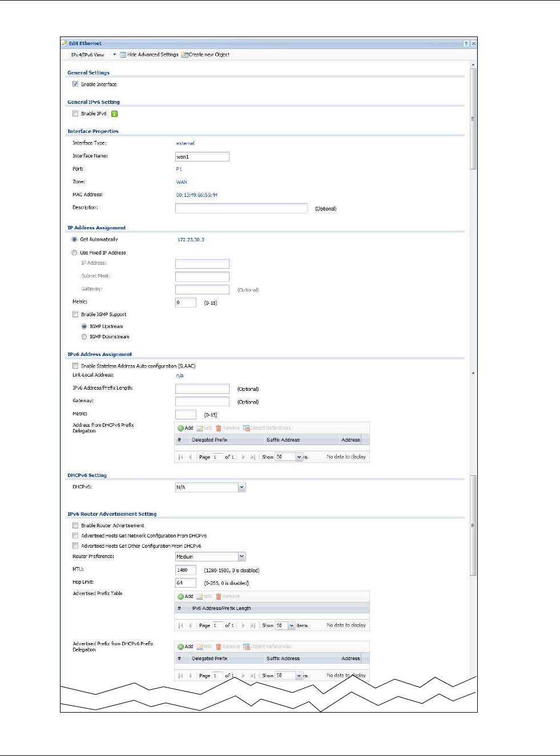Click the scrollbar up arrow at top
The width and height of the screenshot is (560, 756).
click(x=473, y=65)
